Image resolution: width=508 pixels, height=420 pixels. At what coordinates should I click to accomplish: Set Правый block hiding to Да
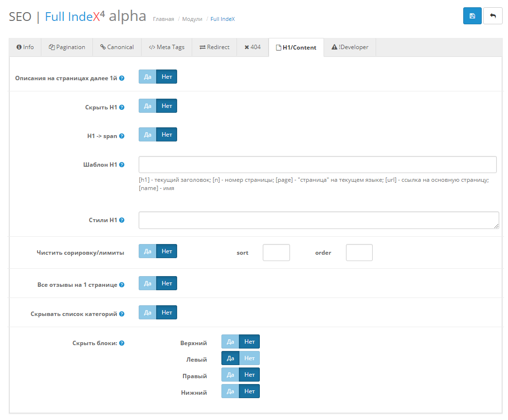[230, 375]
